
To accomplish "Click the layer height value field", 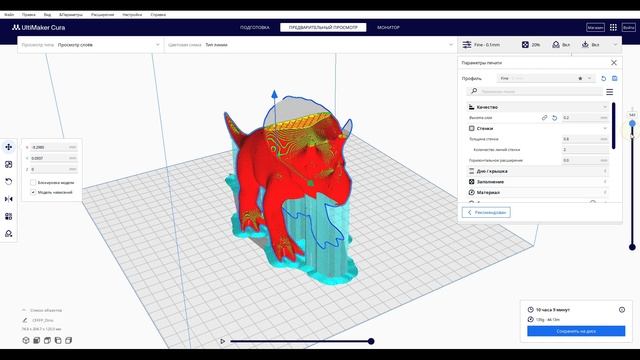I will click(585, 118).
